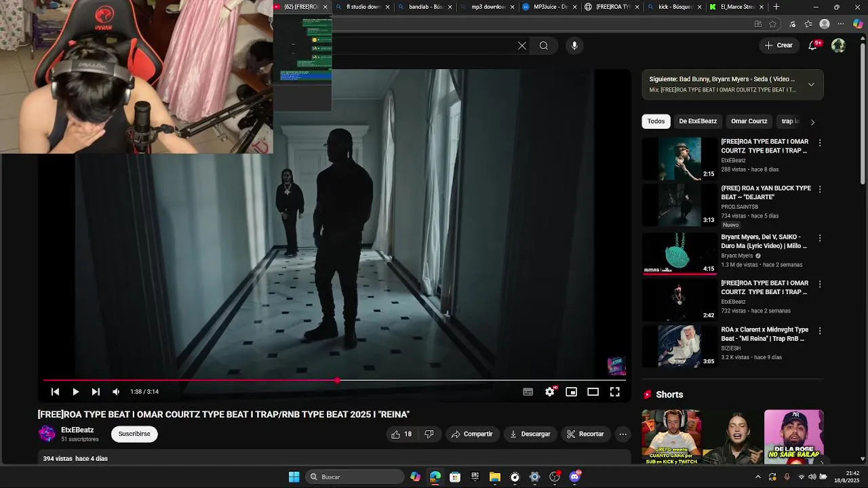Switch to the bandlab search tab
The image size is (868, 488).
[x=426, y=7]
